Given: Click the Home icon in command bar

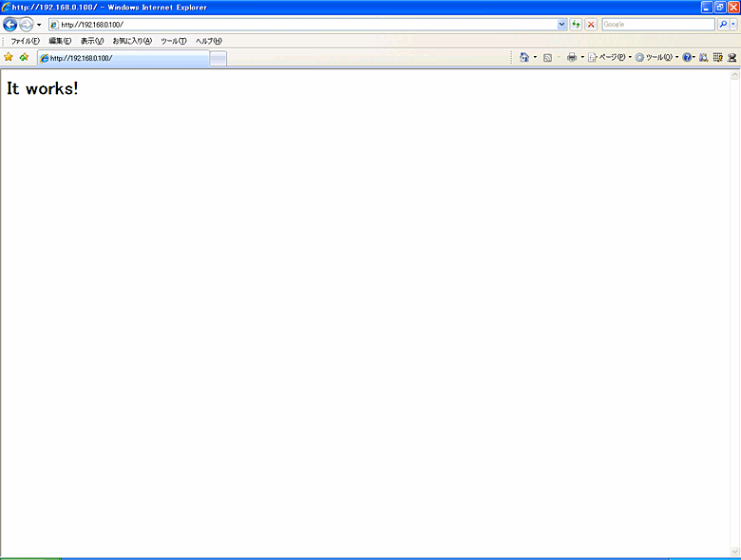Looking at the screenshot, I should point(523,58).
